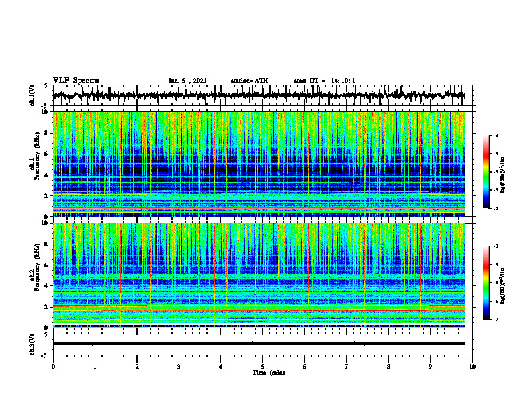
Task: Click the "-3" tick on the lower colorbar
Action: [496, 246]
